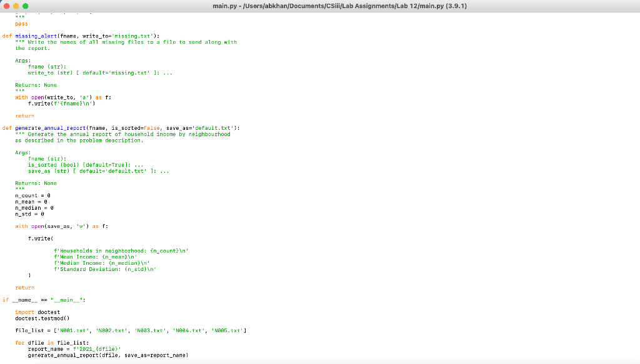Click the window title main.py path
640x364 pixels.
[x=339, y=6]
